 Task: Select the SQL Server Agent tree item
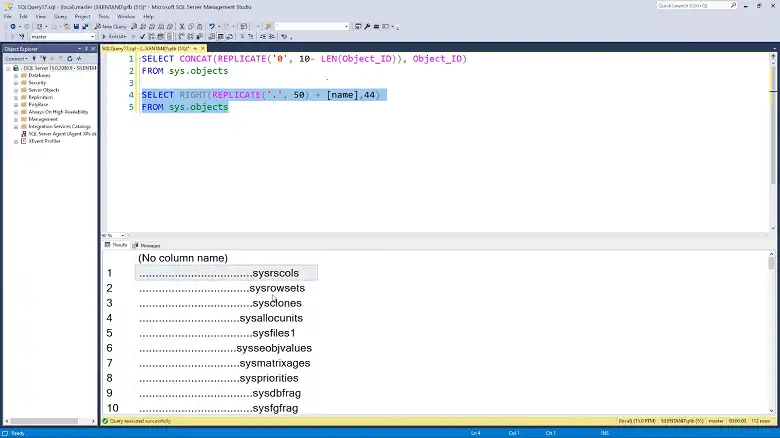point(62,134)
